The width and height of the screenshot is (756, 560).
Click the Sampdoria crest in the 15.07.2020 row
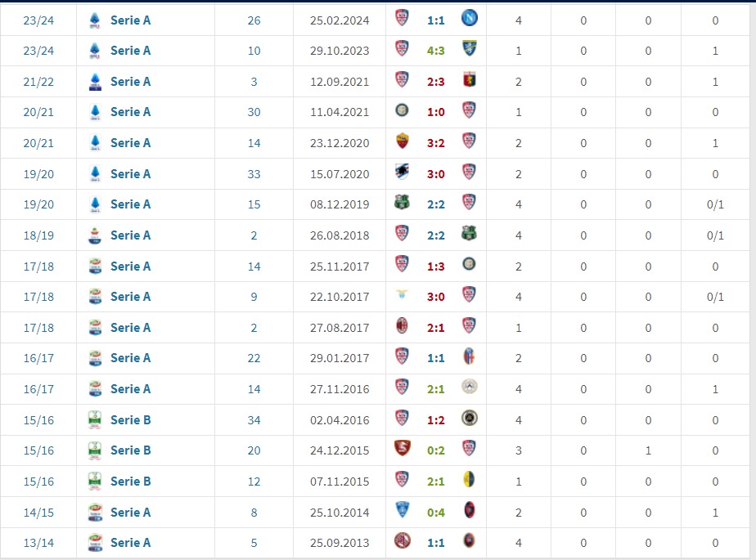coord(402,173)
